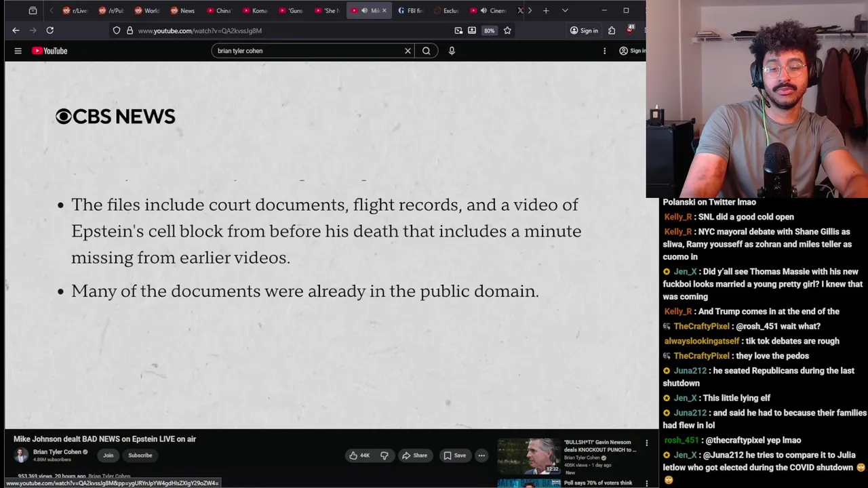Minimize the browser window
The height and width of the screenshot is (488, 868).
pyautogui.click(x=604, y=11)
